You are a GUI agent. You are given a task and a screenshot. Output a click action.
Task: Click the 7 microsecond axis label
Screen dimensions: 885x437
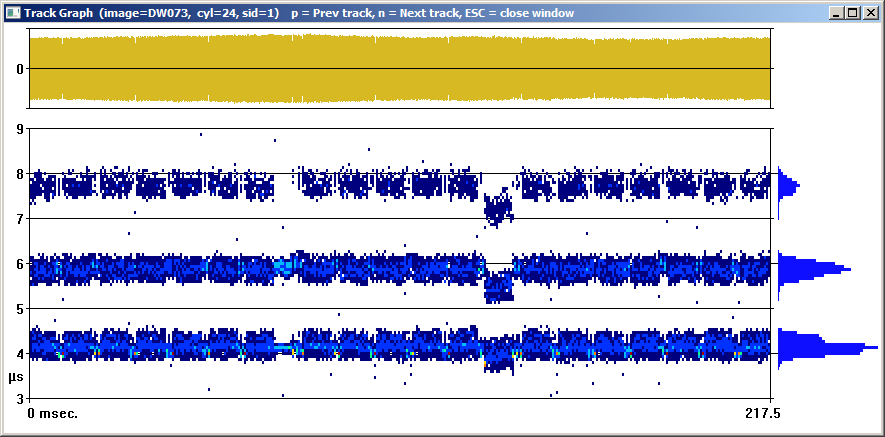17,218
